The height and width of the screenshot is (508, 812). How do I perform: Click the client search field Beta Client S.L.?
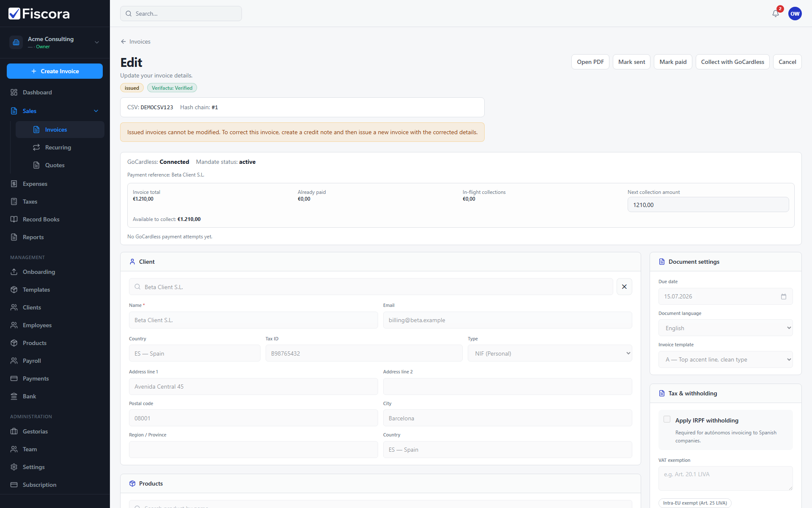[x=371, y=287]
